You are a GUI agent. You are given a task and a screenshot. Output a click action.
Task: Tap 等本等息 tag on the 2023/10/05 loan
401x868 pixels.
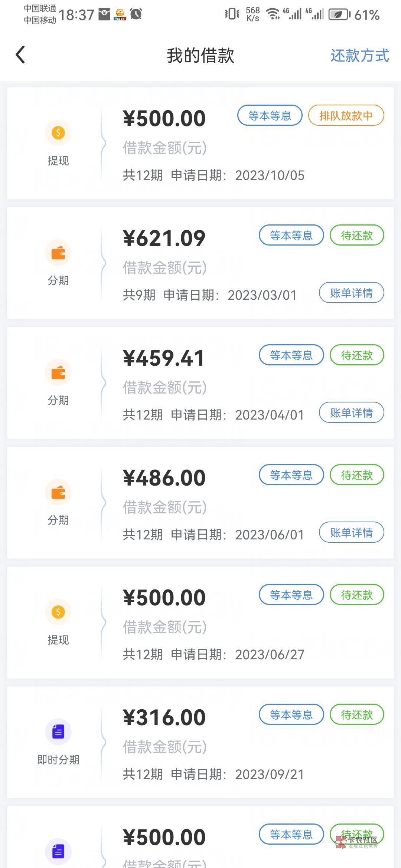pyautogui.click(x=270, y=116)
